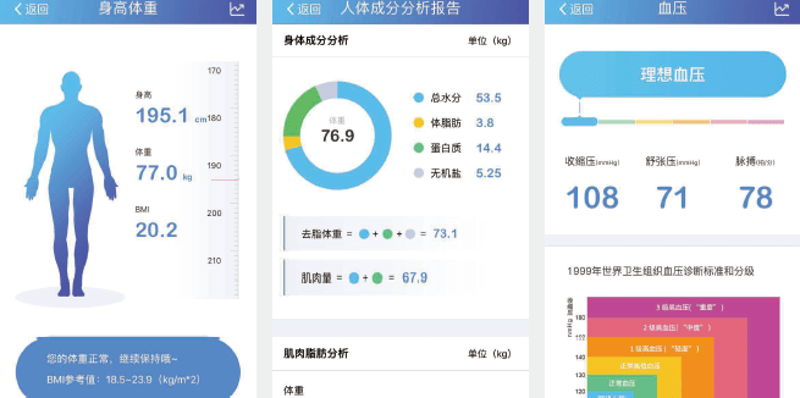This screenshot has width=800, height=398.
Task: Click the 190 mark on height ruler
Action: tap(214, 166)
